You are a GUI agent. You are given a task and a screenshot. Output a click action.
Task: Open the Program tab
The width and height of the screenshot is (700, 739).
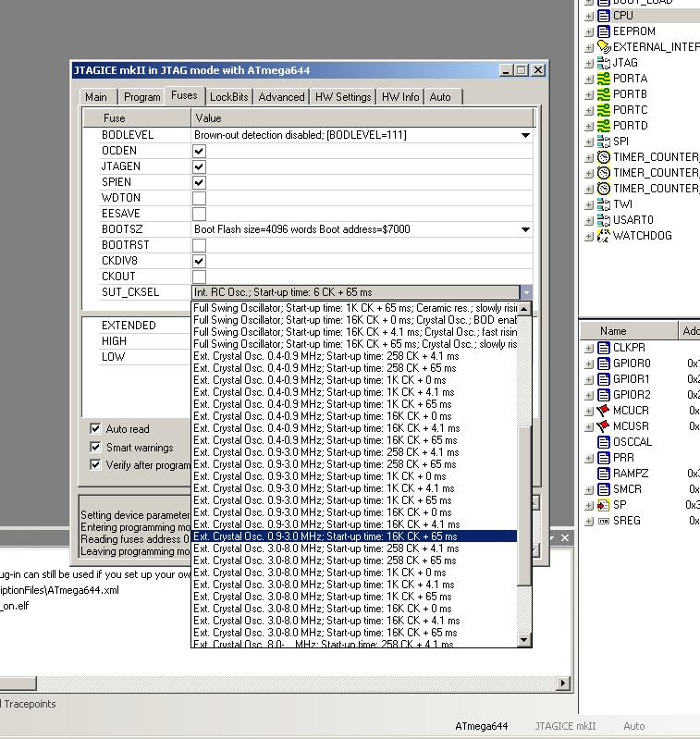tap(141, 96)
